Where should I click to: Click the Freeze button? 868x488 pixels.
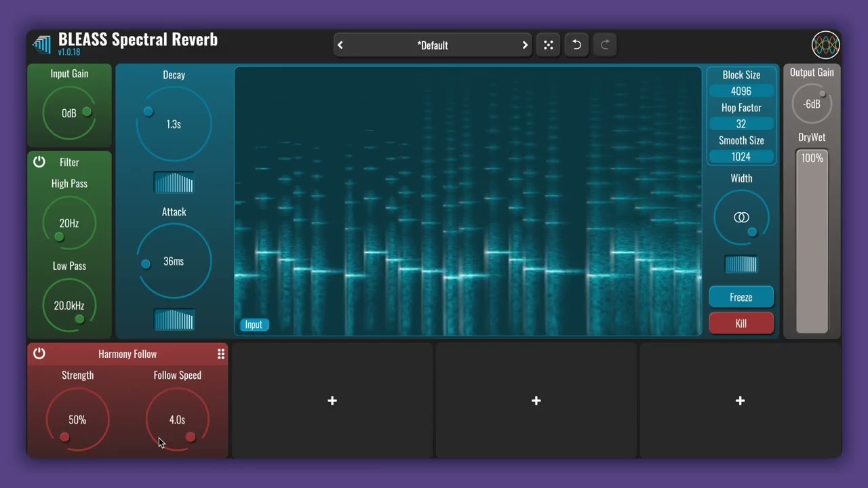tap(741, 297)
